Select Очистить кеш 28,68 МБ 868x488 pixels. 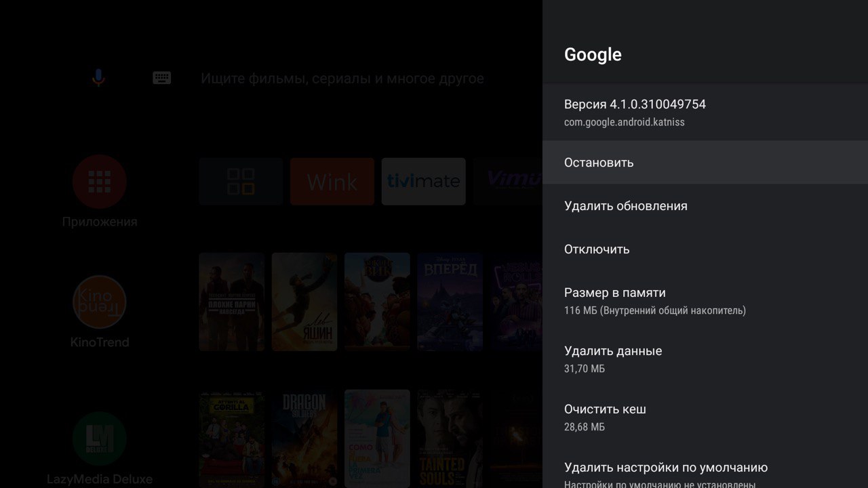(x=705, y=418)
